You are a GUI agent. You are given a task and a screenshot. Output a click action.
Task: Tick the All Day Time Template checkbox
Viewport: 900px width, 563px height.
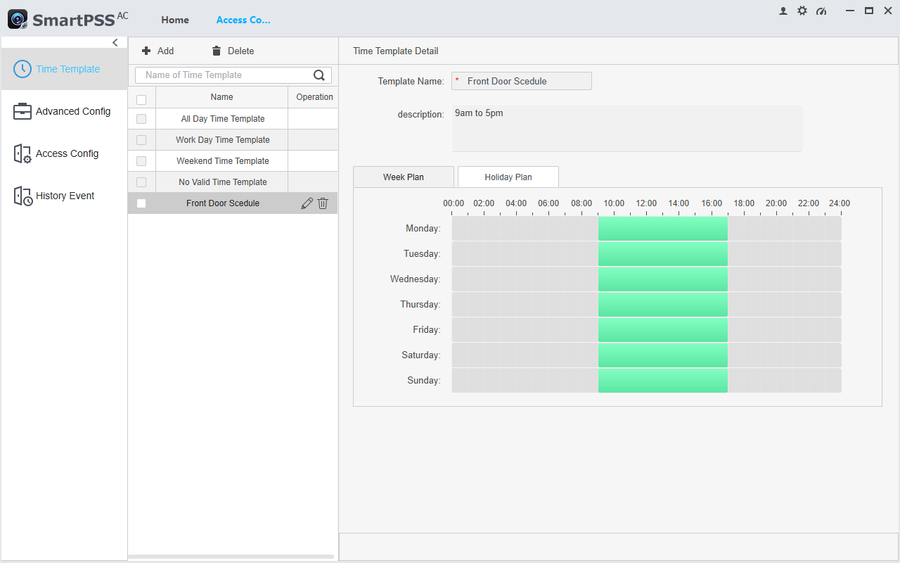[141, 119]
